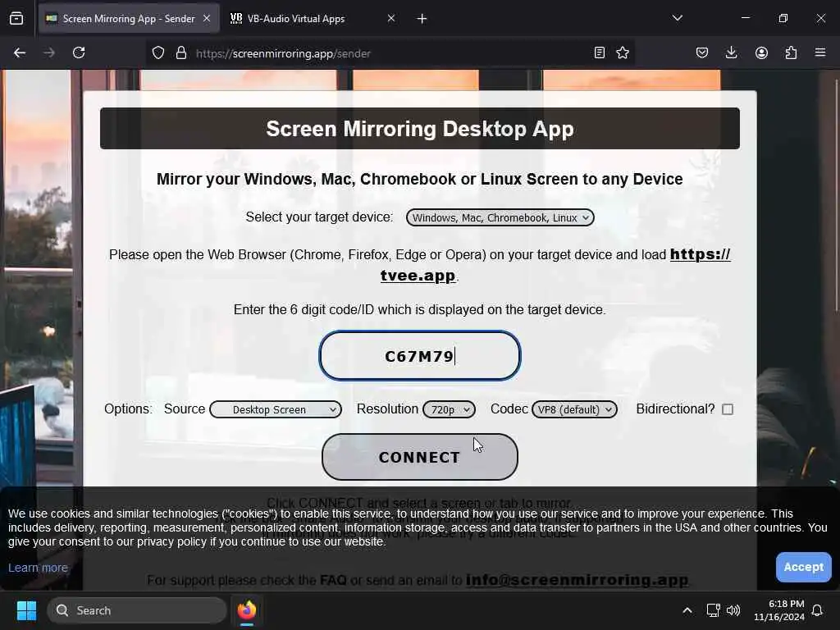The image size is (840, 630).
Task: Open the Codec VP8 dropdown
Action: (574, 409)
